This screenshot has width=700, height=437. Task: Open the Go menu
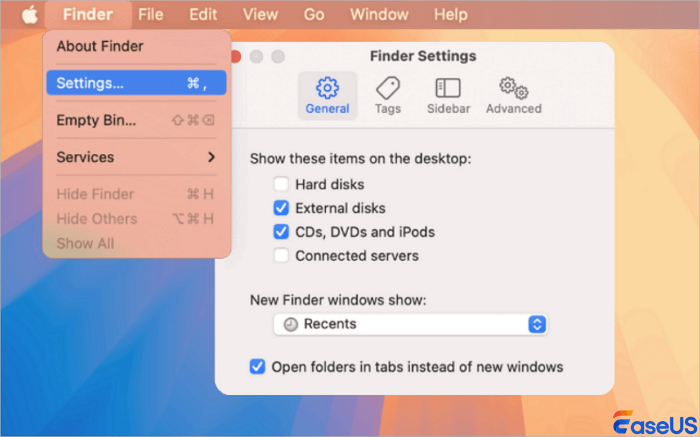pyautogui.click(x=314, y=14)
